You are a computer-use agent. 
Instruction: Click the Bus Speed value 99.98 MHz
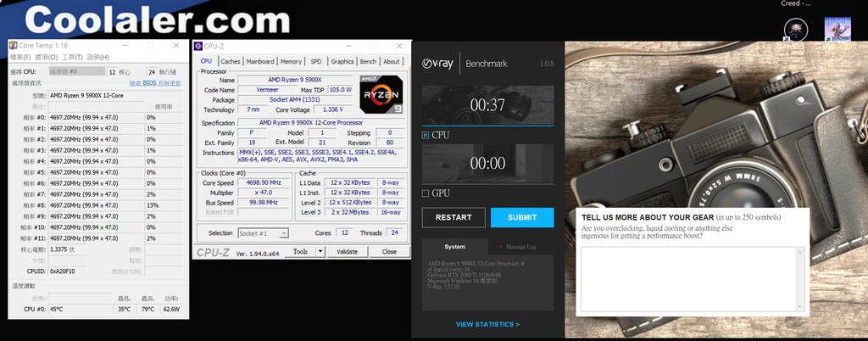264,203
